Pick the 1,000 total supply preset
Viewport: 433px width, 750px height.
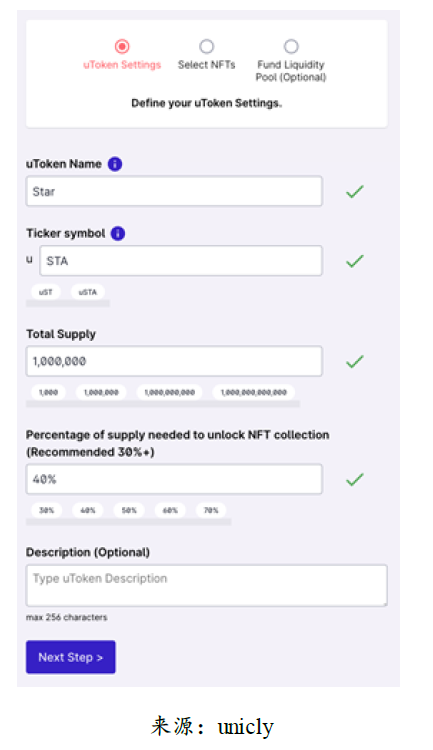48,392
